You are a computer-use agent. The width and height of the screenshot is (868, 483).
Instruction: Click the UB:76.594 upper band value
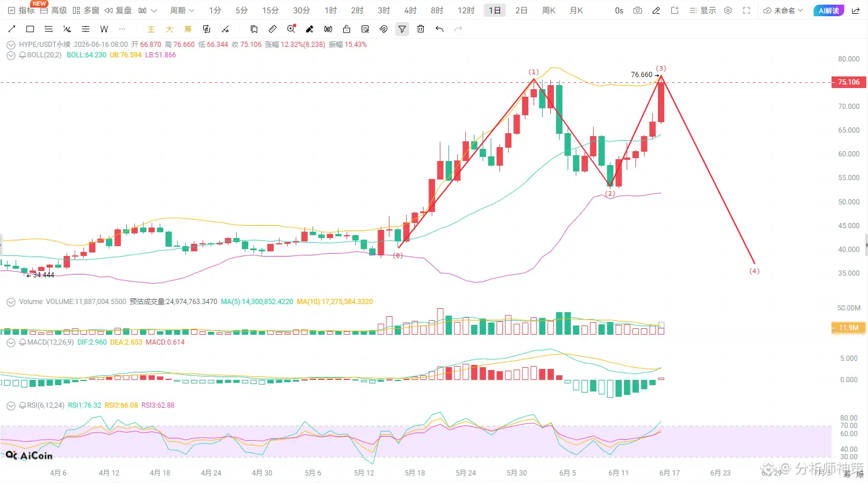coord(126,55)
